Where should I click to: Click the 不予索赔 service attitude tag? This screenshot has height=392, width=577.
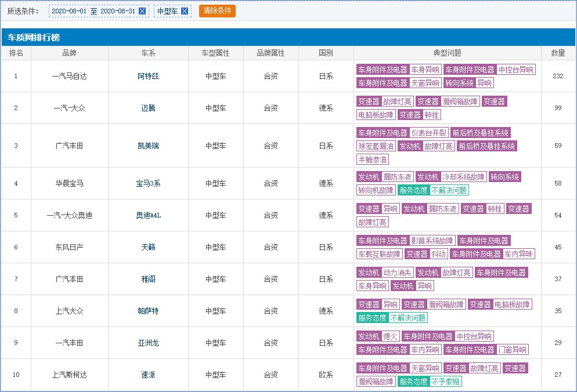pos(446,382)
